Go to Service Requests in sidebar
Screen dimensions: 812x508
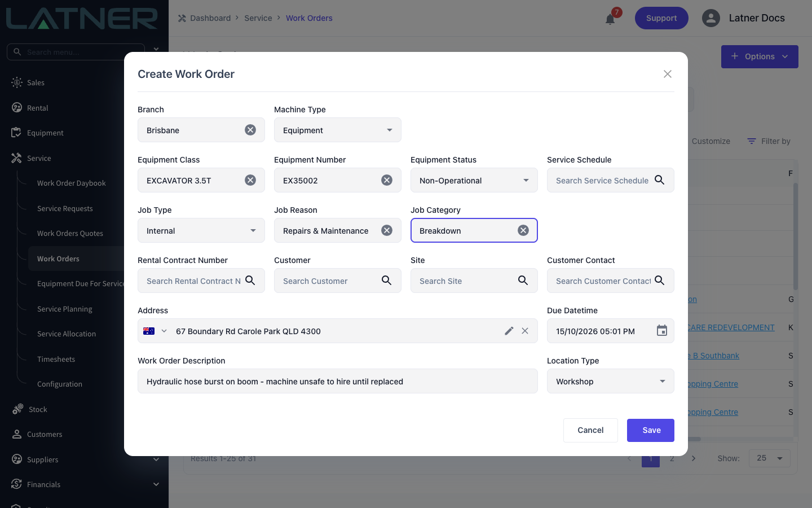(x=65, y=208)
